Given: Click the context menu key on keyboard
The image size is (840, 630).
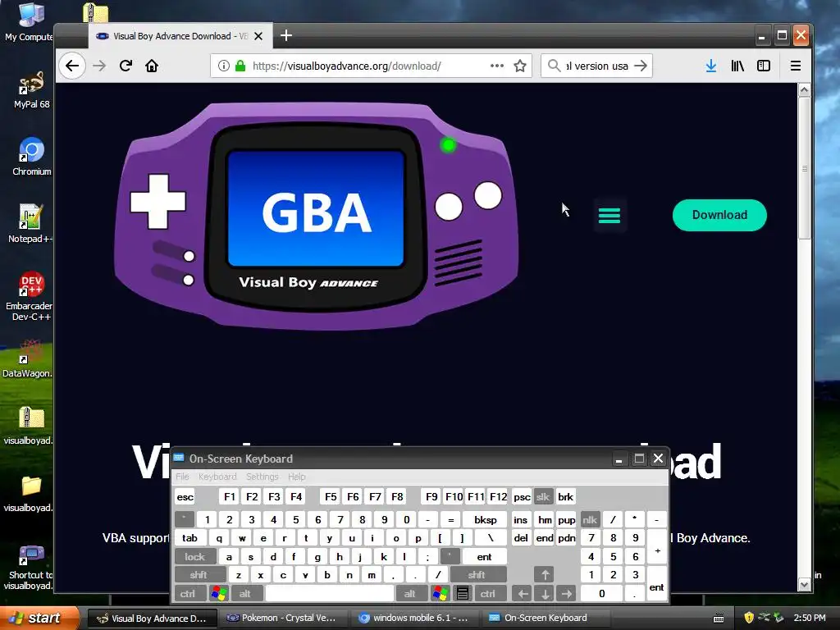Looking at the screenshot, I should 463,594.
